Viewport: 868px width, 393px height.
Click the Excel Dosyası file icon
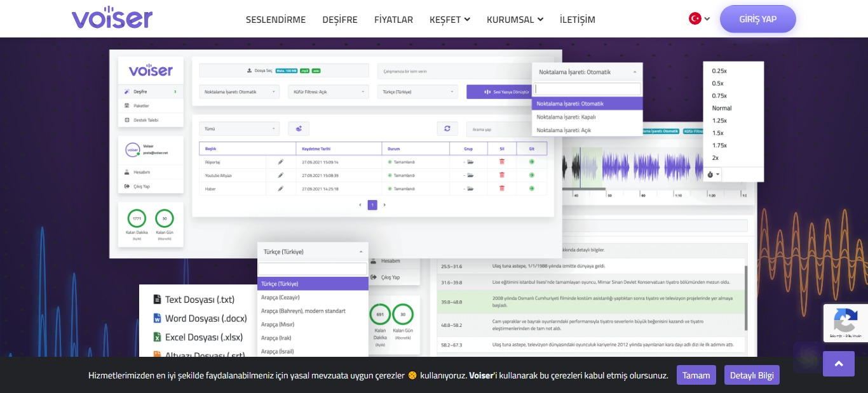pyautogui.click(x=157, y=337)
